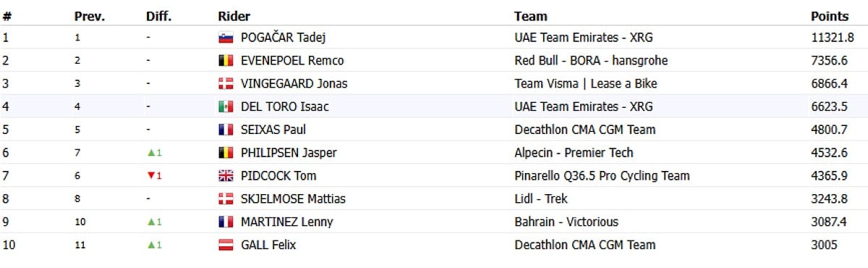Open the Pinarello Q36.5 Pro Cycling Team link
Image resolution: width=868 pixels, height=268 pixels.
click(x=602, y=176)
